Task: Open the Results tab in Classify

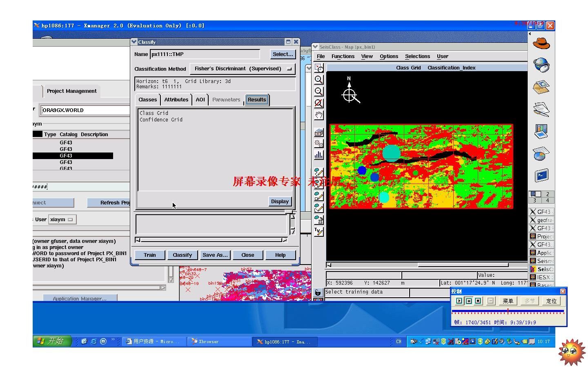Action: click(257, 100)
